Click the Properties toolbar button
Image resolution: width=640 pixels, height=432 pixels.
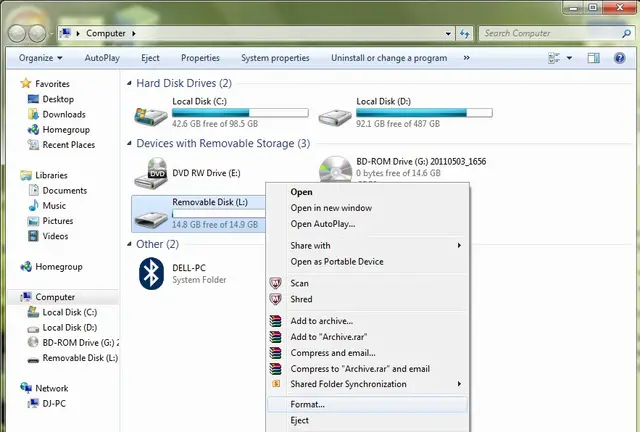point(200,58)
